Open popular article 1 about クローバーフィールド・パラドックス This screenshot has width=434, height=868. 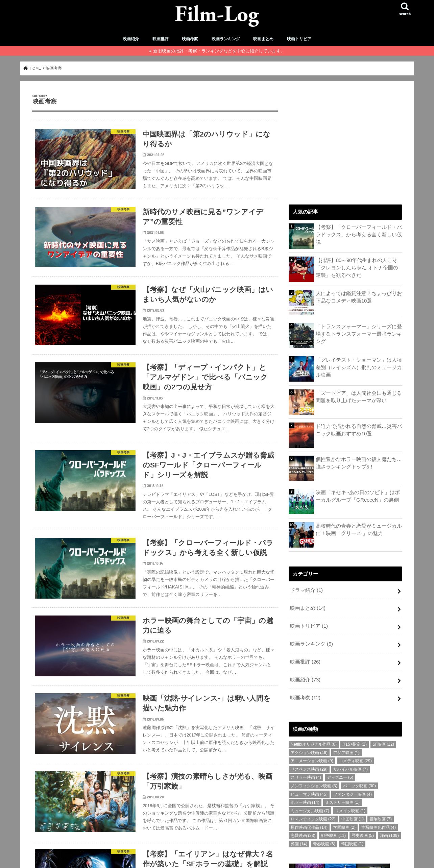point(359,235)
